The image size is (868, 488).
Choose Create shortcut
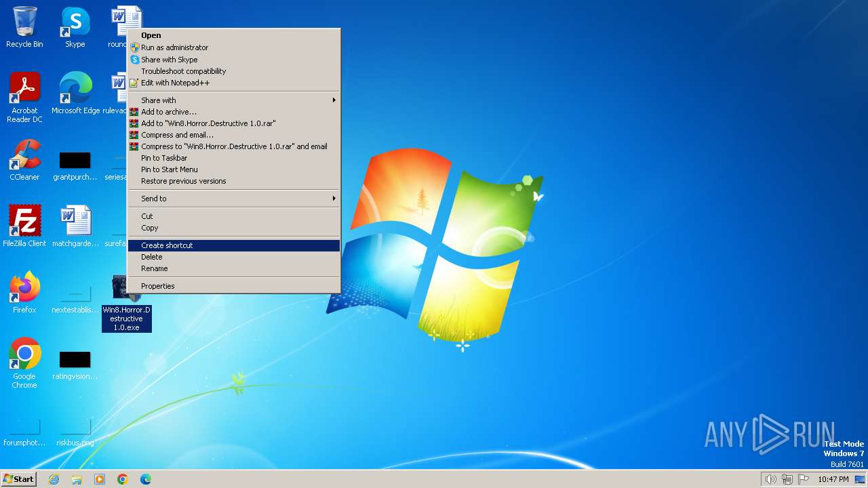[234, 245]
